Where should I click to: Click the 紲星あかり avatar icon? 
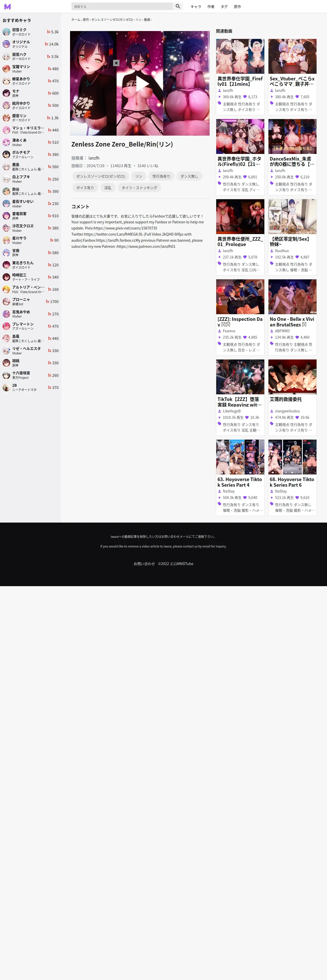pyautogui.click(x=6, y=81)
